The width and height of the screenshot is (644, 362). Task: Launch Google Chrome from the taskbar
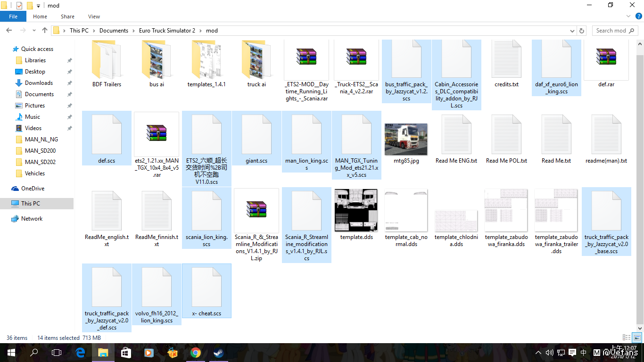pyautogui.click(x=195, y=353)
